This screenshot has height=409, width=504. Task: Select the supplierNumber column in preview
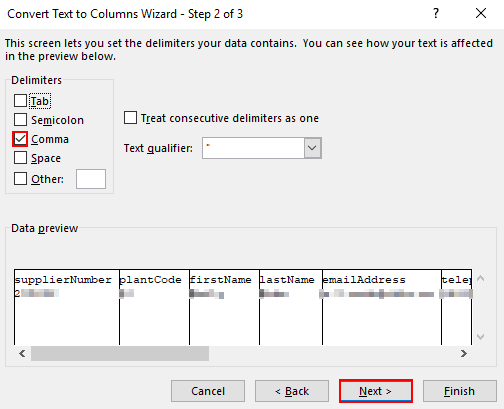67,307
